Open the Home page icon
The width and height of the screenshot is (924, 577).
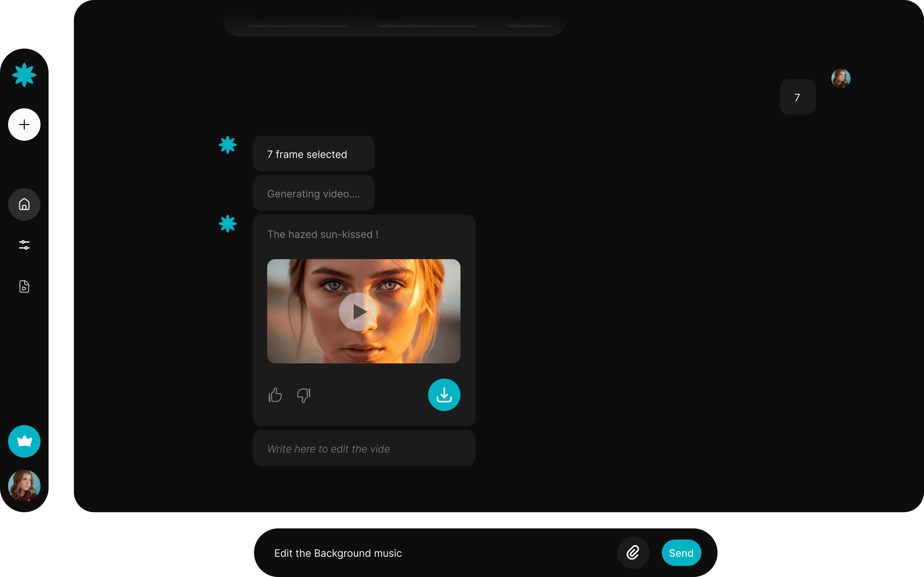(24, 204)
